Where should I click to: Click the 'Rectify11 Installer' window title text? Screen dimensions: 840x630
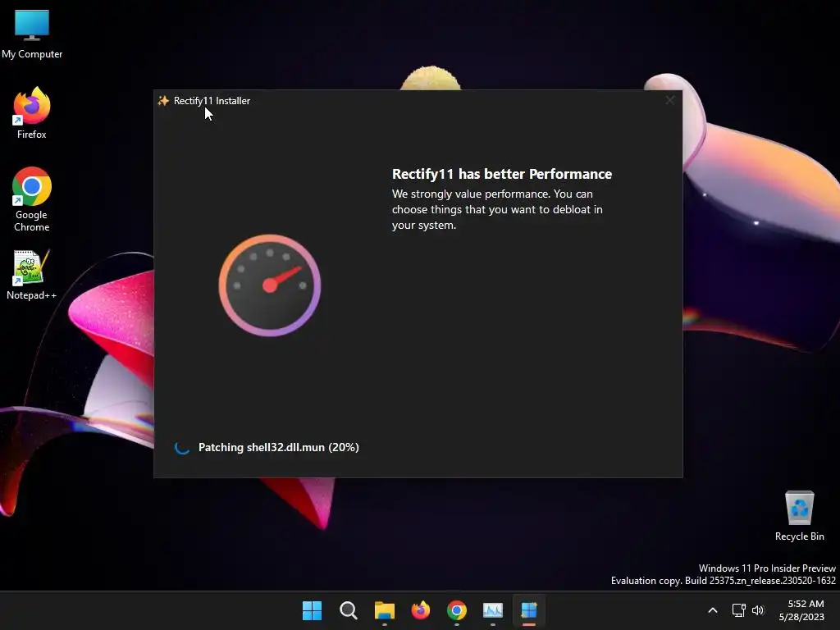[x=212, y=101]
